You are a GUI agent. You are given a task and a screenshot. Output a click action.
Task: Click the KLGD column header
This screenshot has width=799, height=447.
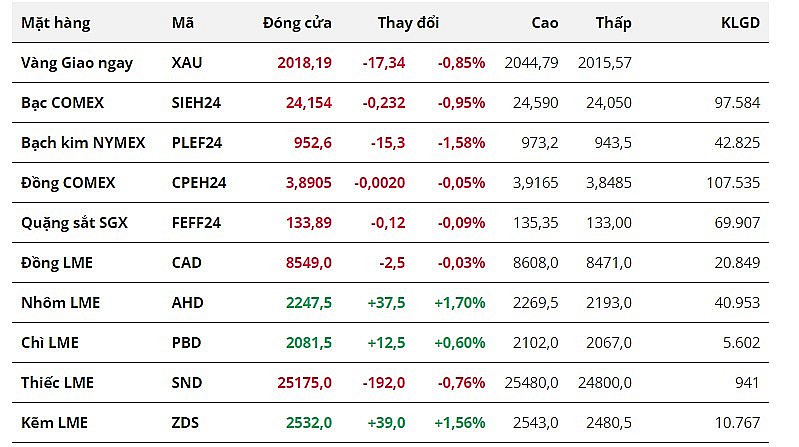(740, 22)
